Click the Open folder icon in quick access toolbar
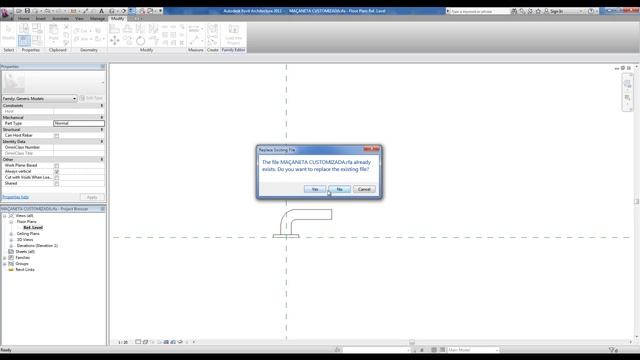This screenshot has height=360, width=640. pyautogui.click(x=19, y=11)
